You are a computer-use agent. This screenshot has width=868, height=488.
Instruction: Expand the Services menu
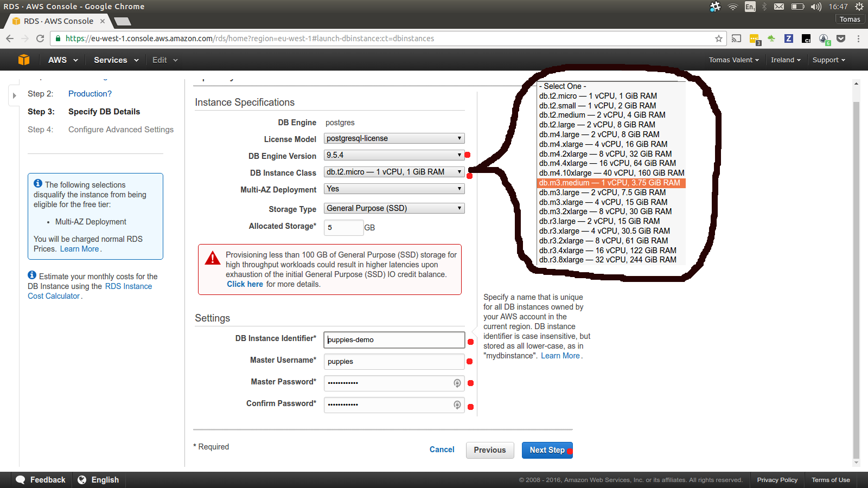116,60
